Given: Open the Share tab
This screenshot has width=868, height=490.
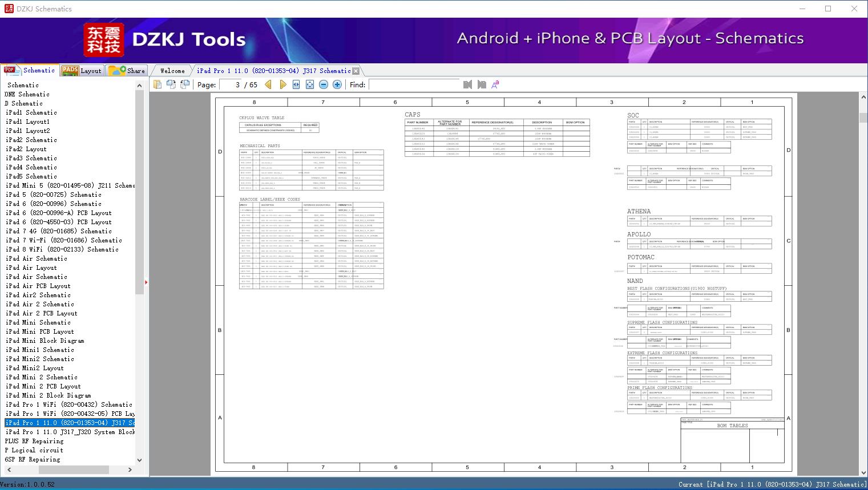Looking at the screenshot, I should click(127, 70).
